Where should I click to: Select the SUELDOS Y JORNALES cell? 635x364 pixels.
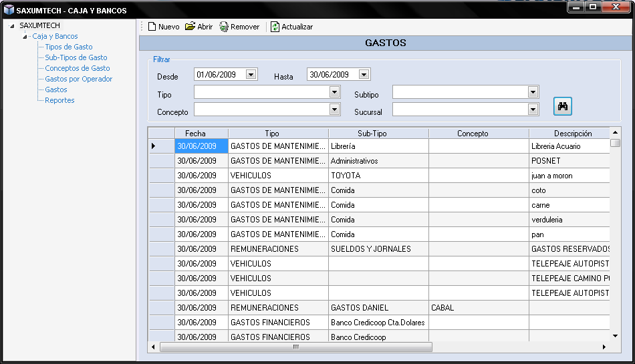[x=378, y=249]
